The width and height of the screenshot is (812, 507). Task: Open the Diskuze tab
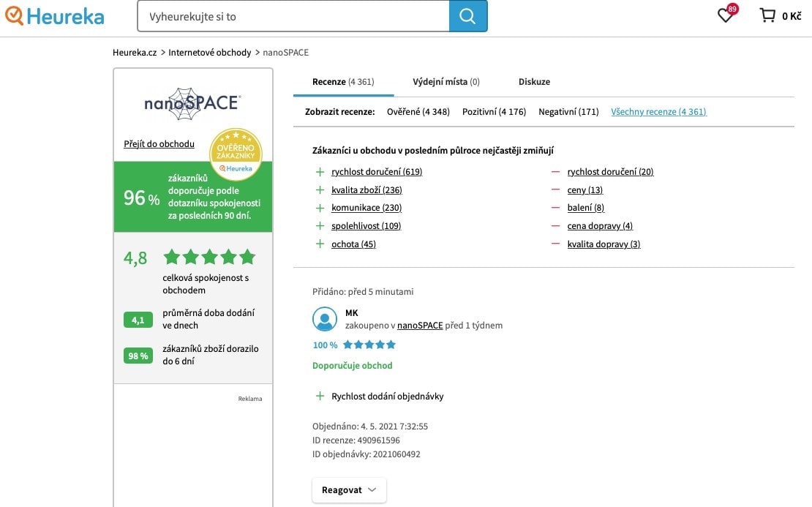534,81
